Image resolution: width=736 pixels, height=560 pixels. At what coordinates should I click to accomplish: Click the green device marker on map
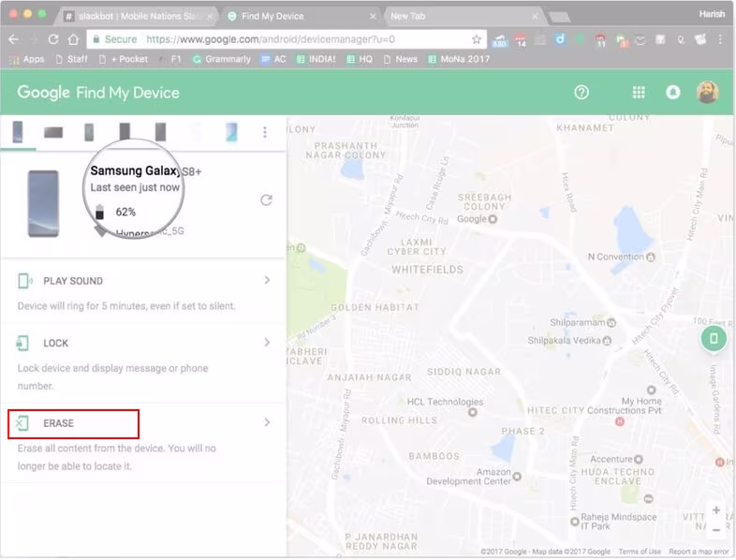tap(714, 338)
